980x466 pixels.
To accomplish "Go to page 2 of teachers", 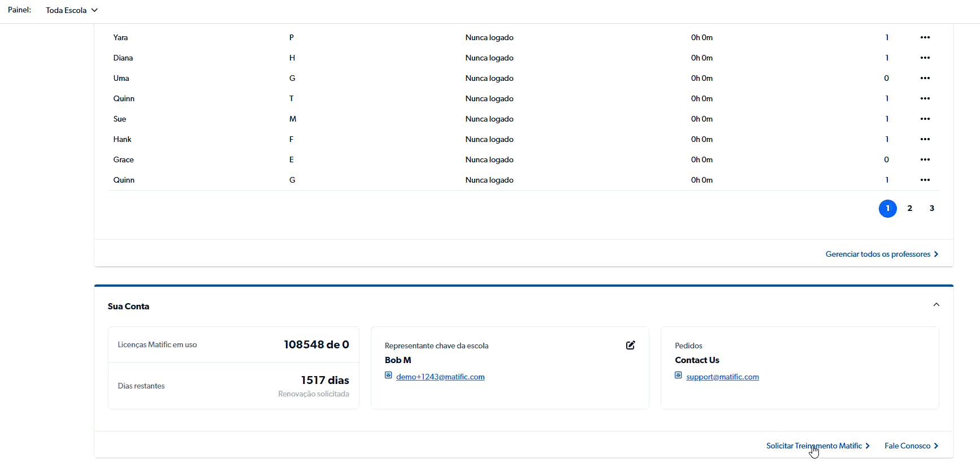I will (x=909, y=208).
